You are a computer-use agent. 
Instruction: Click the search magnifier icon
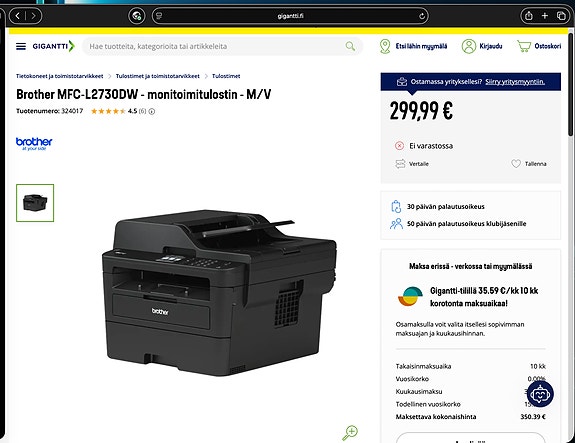(350, 46)
